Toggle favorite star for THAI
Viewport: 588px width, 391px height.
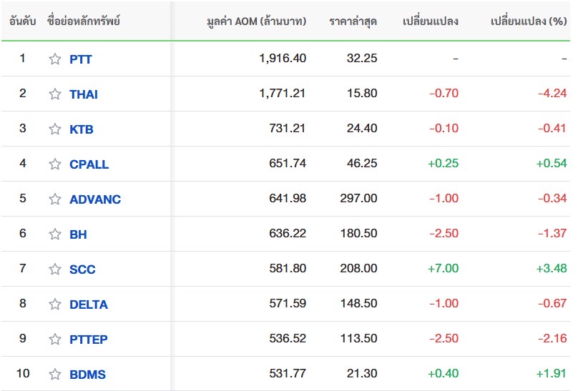point(55,94)
